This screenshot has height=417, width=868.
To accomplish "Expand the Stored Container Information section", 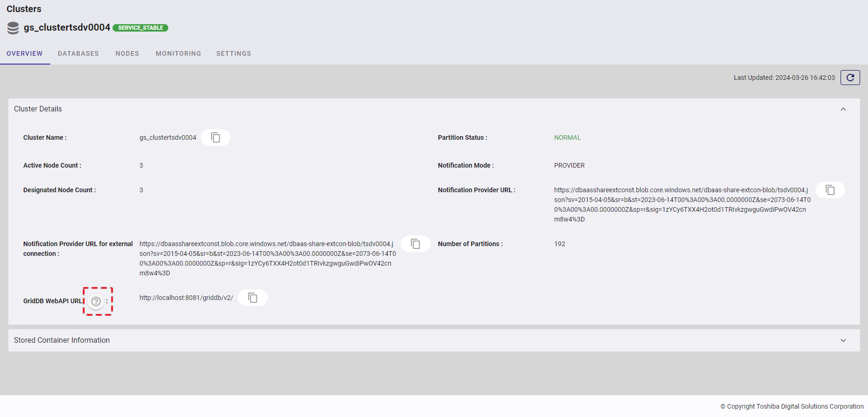I will pos(843,340).
